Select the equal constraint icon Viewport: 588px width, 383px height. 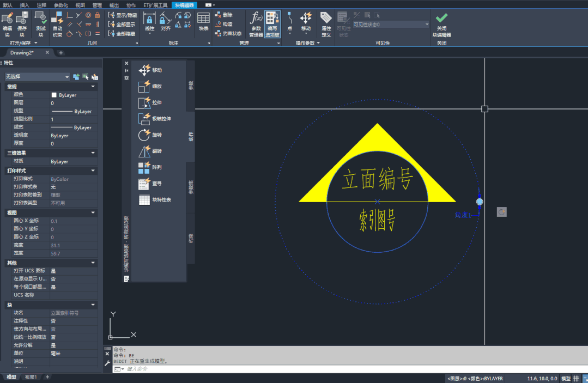tap(98, 34)
